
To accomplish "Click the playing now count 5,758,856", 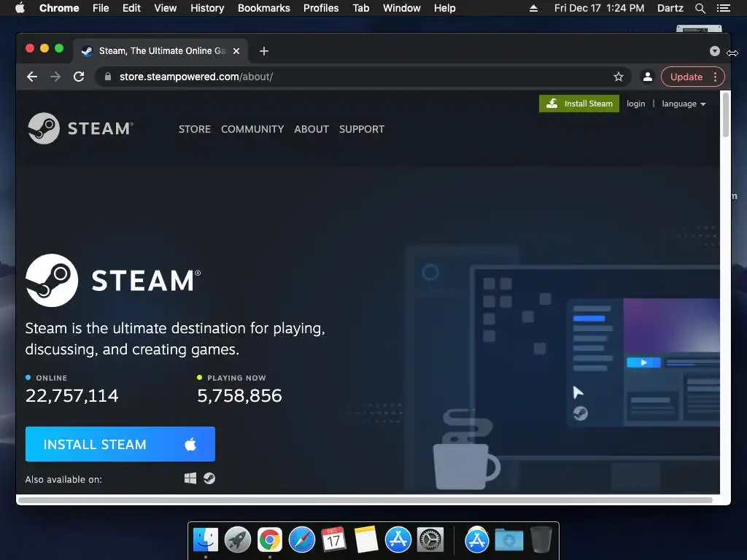I will click(x=239, y=396).
